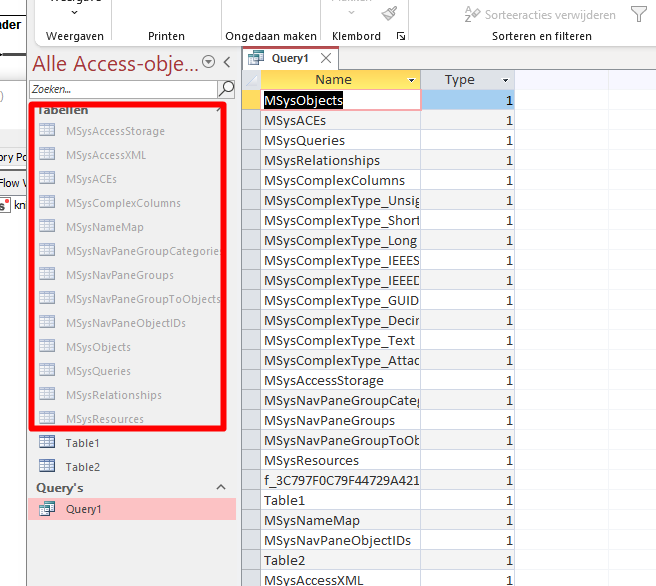
Task: Open the Weergave dropdown arrow
Action: point(74,13)
